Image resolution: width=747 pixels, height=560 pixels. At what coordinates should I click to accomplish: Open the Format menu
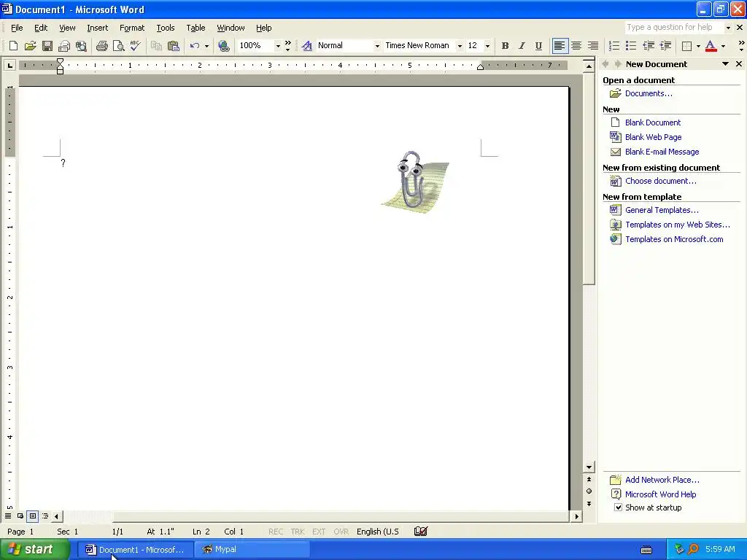pyautogui.click(x=132, y=28)
